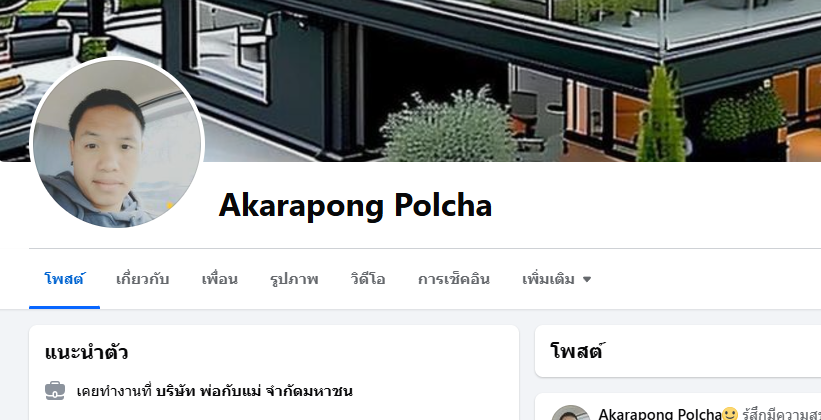Open the เกี่ยวกับ tab

pos(142,279)
